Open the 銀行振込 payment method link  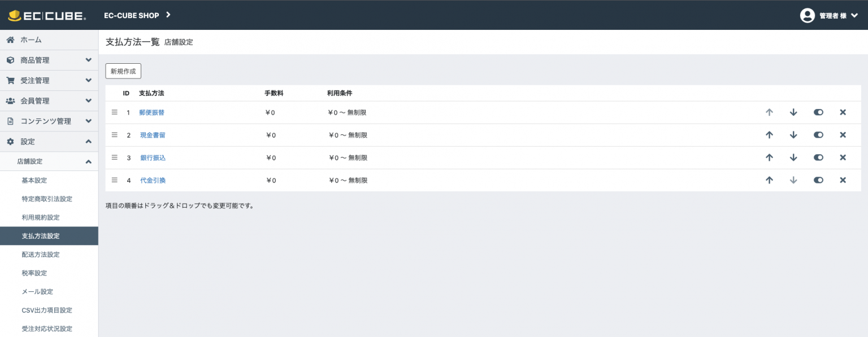point(153,157)
